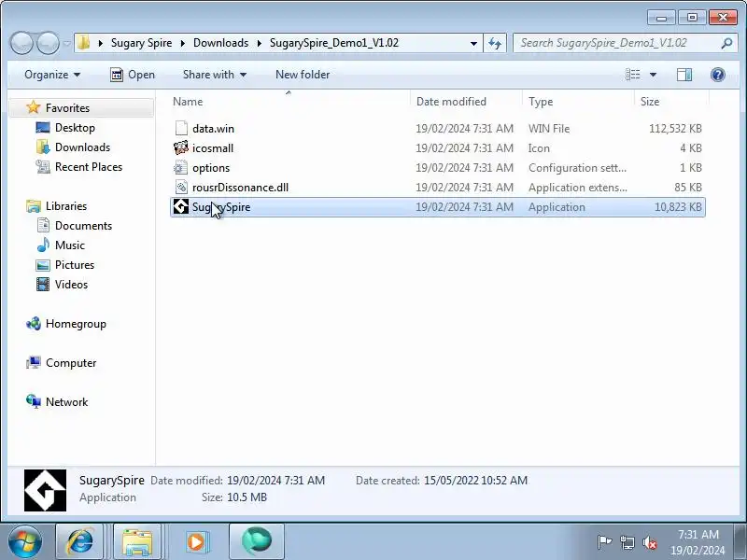Open the Organize dropdown menu

coord(52,75)
